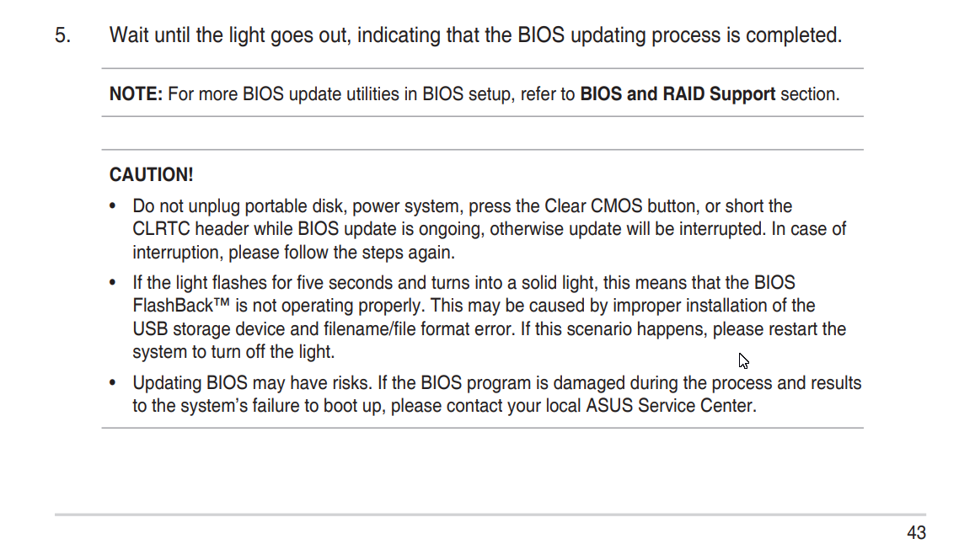The height and width of the screenshot is (560, 959).
Task: Click the phrase BIOS updating process is completed
Action: click(x=679, y=35)
